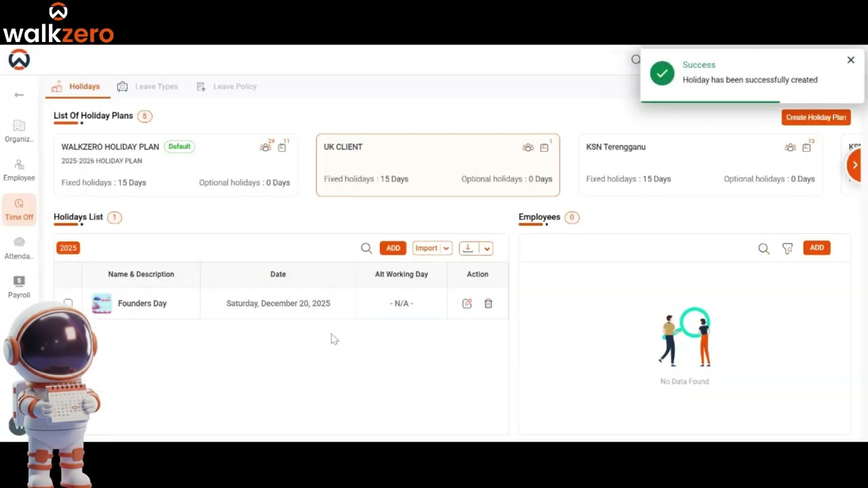Switch to the Leave Types tab

[x=147, y=87]
